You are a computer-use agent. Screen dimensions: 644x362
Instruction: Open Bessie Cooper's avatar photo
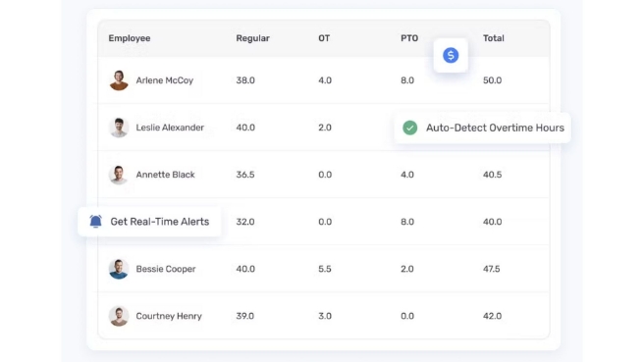119,269
